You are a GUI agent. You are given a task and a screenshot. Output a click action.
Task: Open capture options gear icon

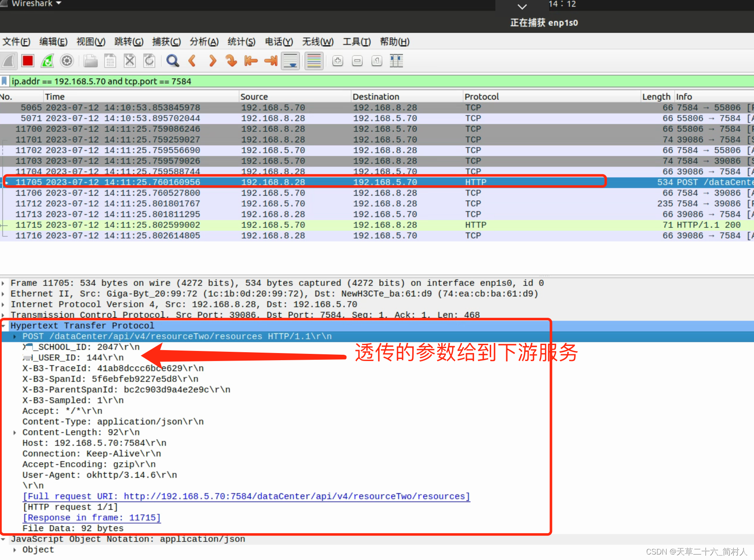pyautogui.click(x=67, y=61)
